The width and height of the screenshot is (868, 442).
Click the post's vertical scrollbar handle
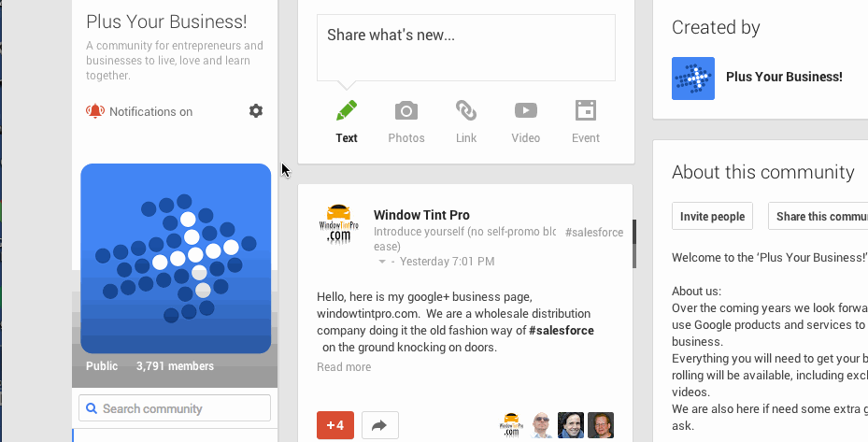[634, 244]
